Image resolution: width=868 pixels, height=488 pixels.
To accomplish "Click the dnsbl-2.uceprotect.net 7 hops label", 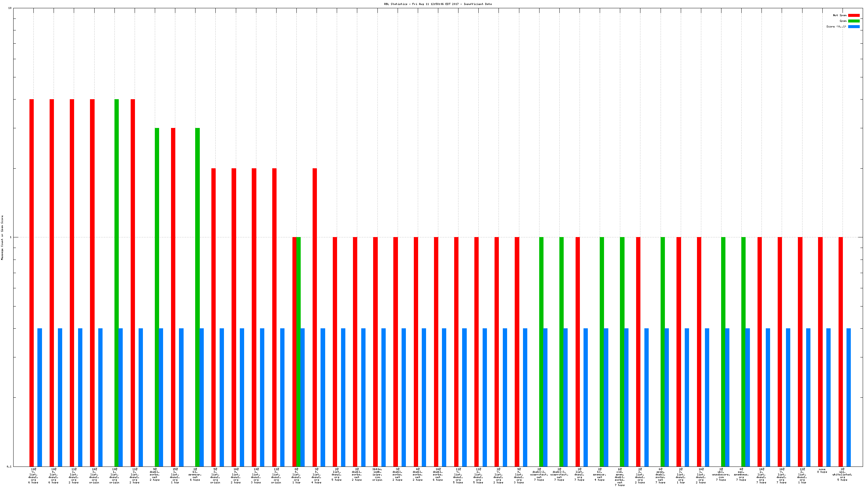I will 539,474.
